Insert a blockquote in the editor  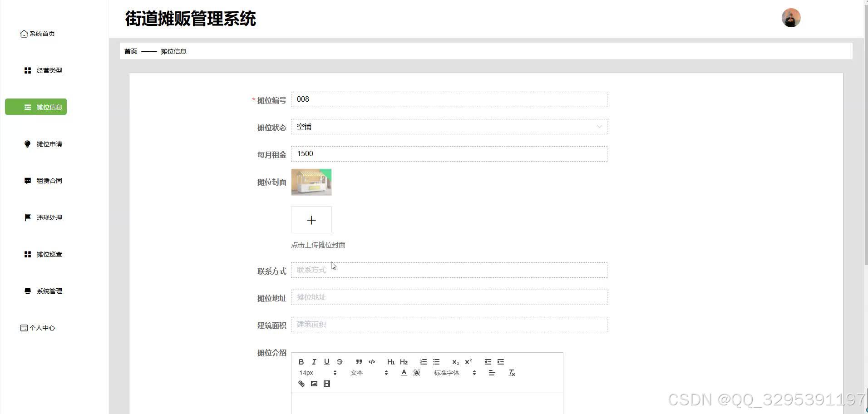pyautogui.click(x=359, y=361)
